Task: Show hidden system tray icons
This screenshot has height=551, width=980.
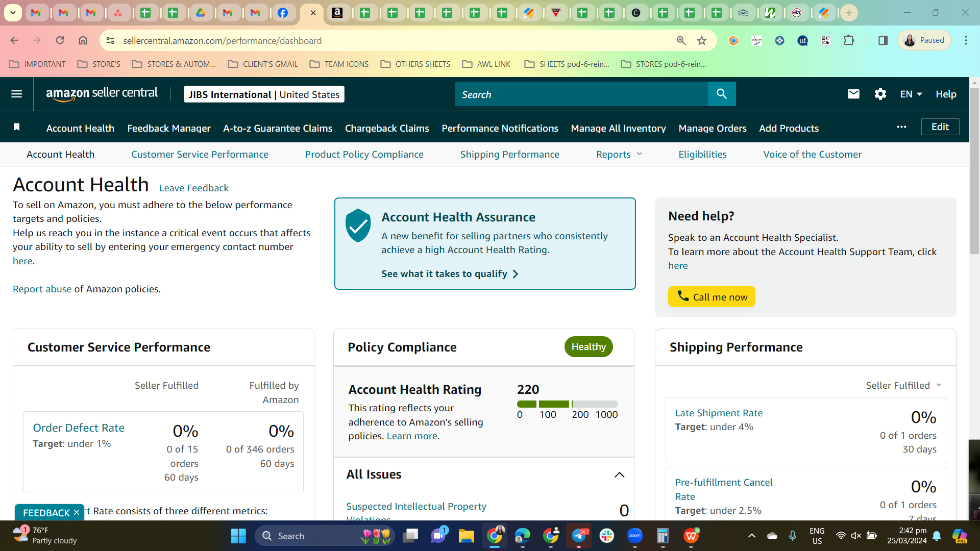Action: click(751, 536)
